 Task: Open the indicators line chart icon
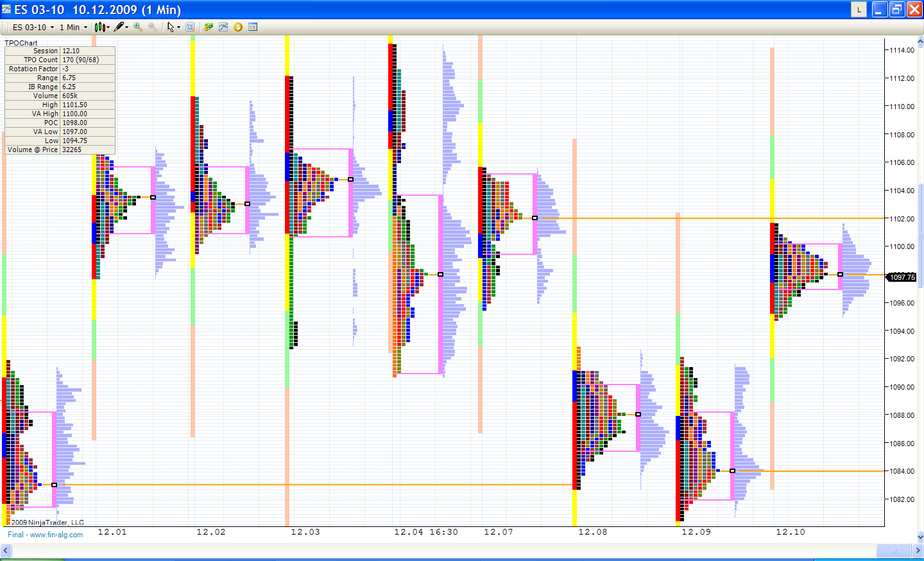click(223, 27)
